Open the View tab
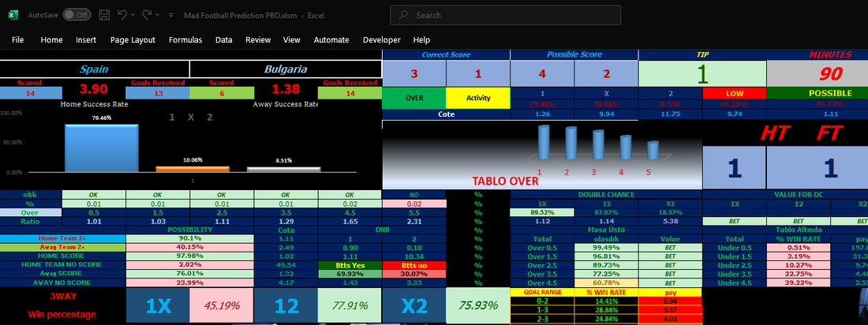868x325 pixels. pos(292,40)
